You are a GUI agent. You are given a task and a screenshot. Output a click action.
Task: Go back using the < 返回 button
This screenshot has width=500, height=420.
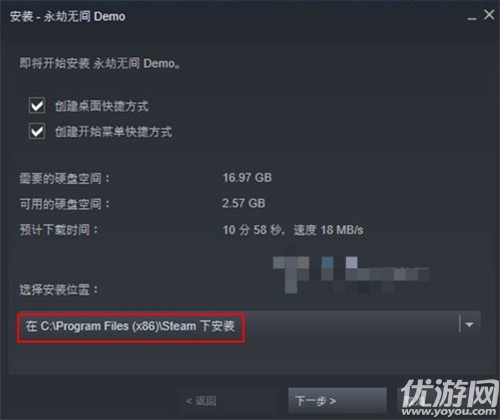click(x=201, y=400)
